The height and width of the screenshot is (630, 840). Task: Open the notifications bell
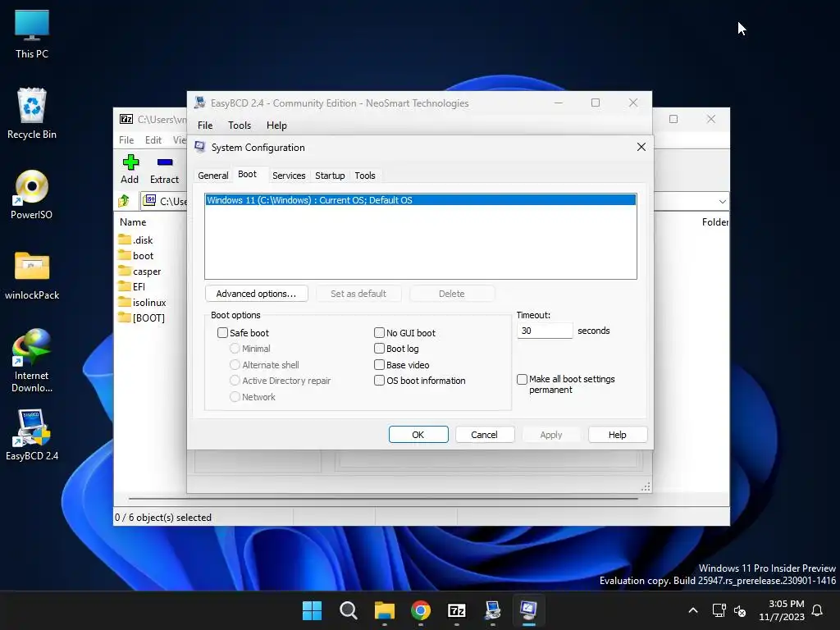tap(818, 610)
